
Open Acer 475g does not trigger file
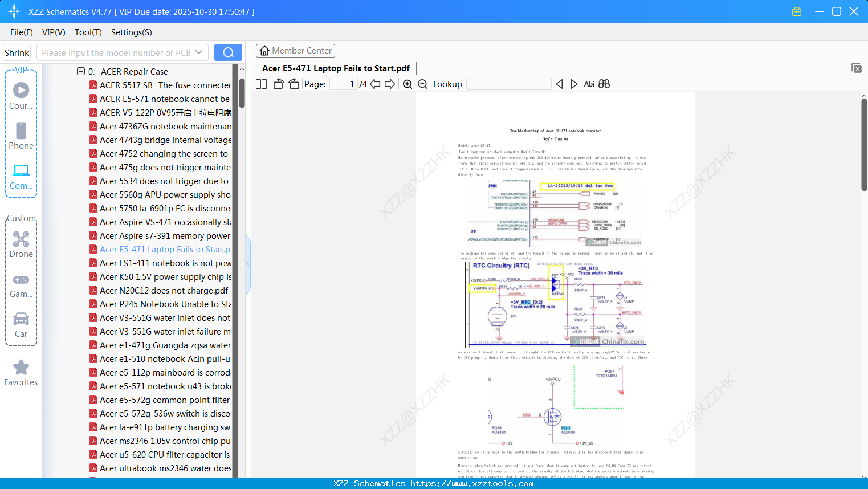(x=165, y=168)
